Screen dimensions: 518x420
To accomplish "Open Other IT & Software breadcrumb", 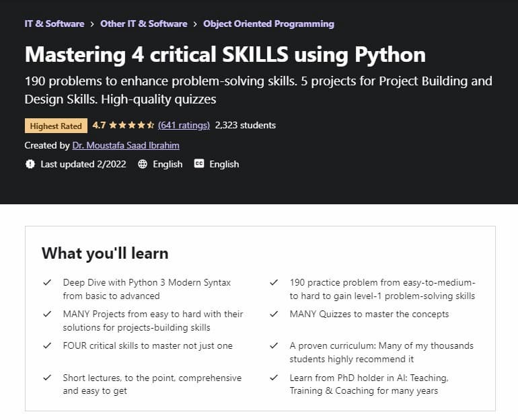I will click(x=144, y=24).
